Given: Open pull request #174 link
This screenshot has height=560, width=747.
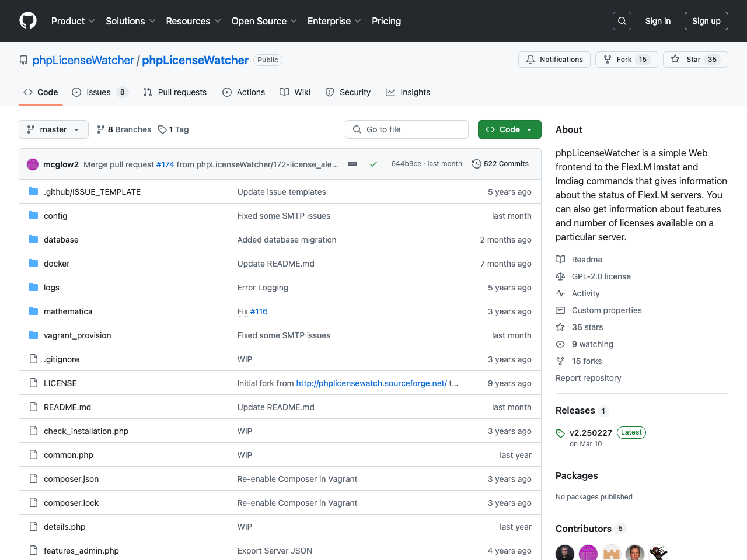Looking at the screenshot, I should point(165,164).
